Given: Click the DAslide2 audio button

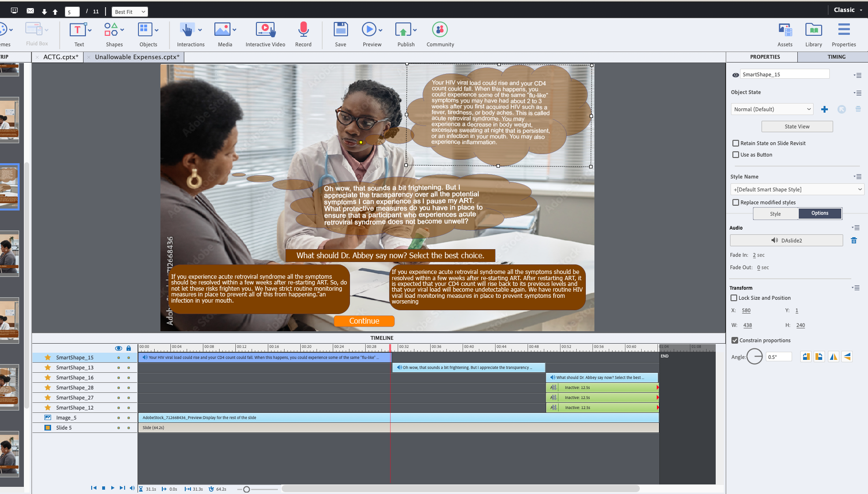Looking at the screenshot, I should [786, 241].
